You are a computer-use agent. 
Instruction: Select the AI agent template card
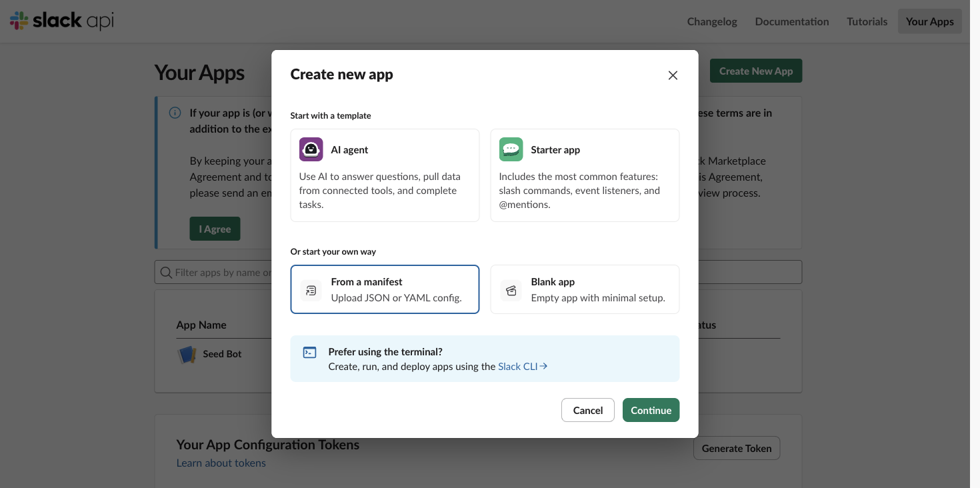[x=385, y=175]
